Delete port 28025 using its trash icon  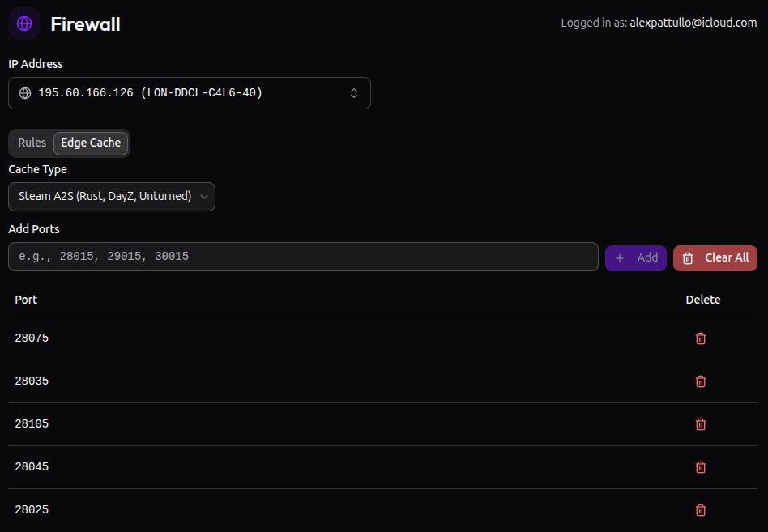(x=701, y=510)
